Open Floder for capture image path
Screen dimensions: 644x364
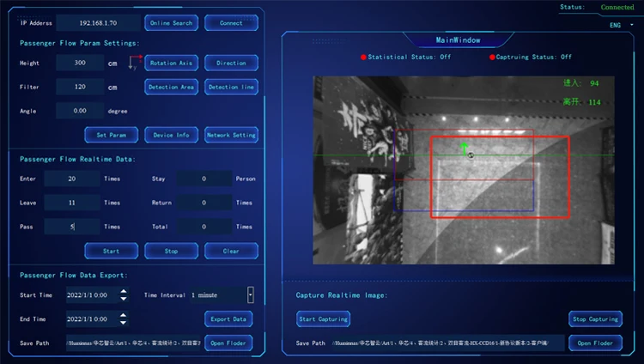pyautogui.click(x=596, y=343)
